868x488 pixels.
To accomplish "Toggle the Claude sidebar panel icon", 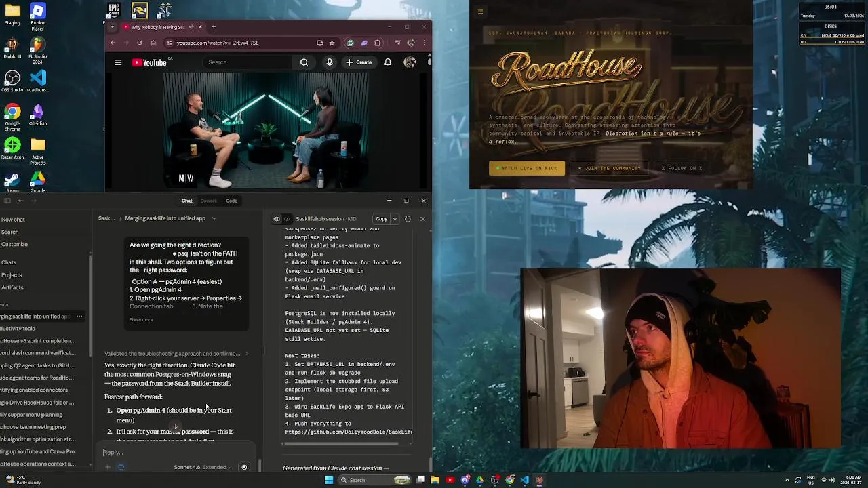I will click(x=7, y=201).
